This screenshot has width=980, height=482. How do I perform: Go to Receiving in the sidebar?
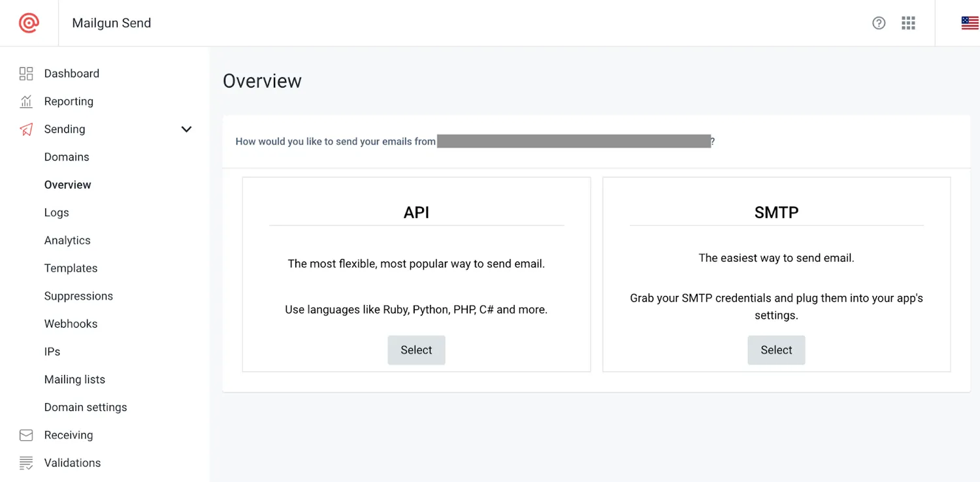coord(69,435)
